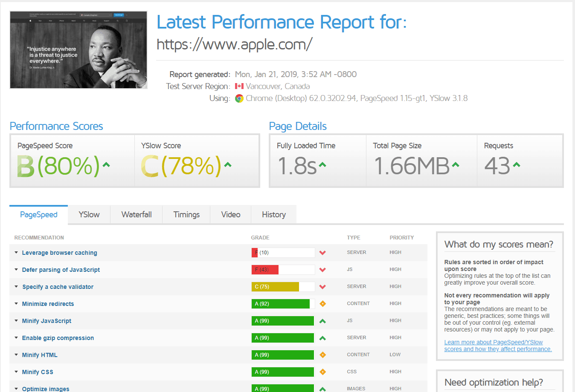
Task: Click the red down arrow for Specify a cache validator
Action: 322,286
